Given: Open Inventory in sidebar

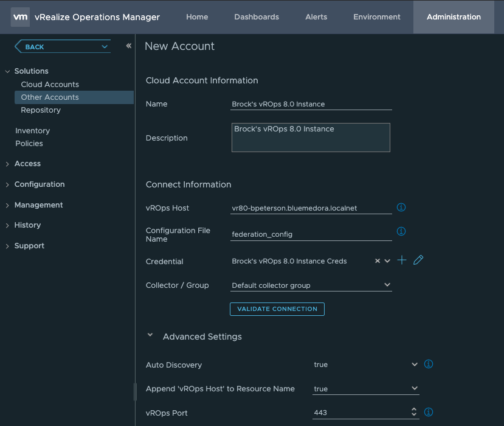Looking at the screenshot, I should tap(32, 131).
